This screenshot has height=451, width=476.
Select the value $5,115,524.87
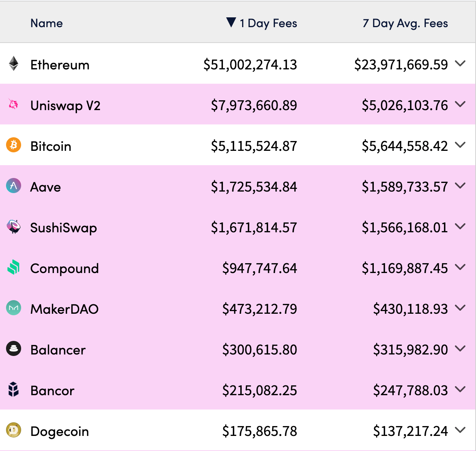(x=254, y=146)
